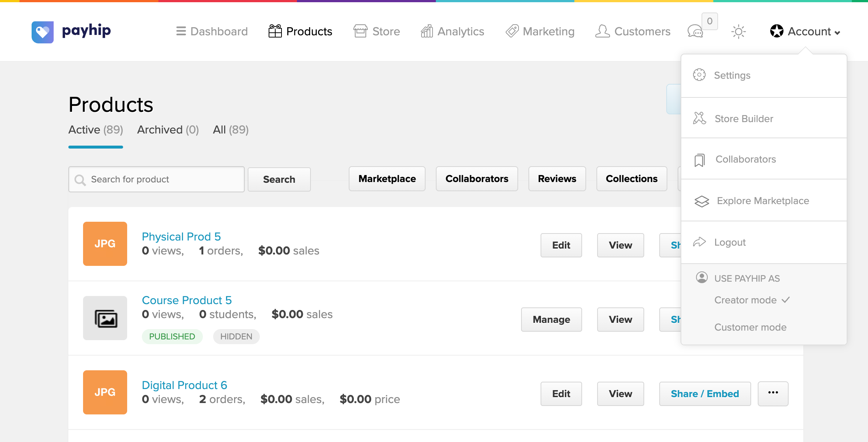Screen dimensions: 868x442
Task: Click Share / Embed for Digital Product 6
Action: 705,394
